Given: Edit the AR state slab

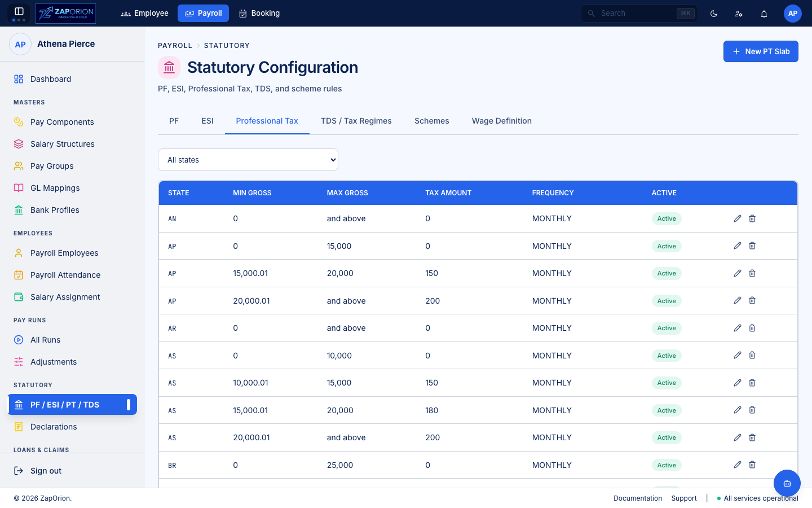Looking at the screenshot, I should (x=738, y=328).
